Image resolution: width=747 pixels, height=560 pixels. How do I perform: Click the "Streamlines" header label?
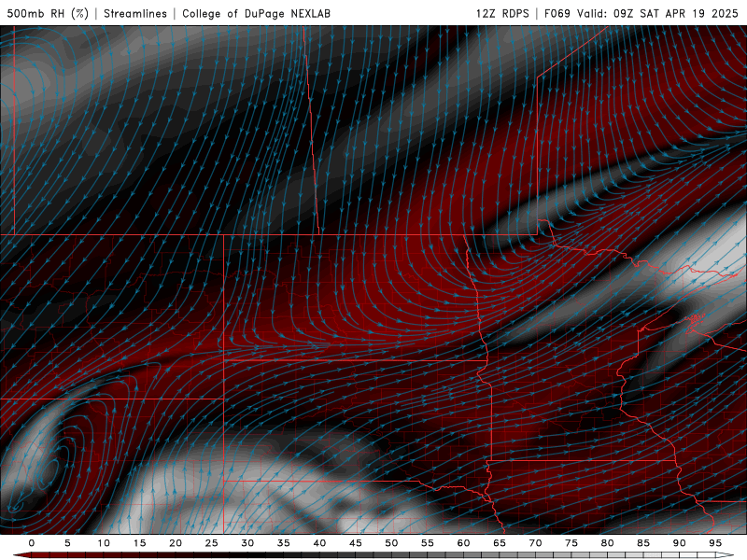(135, 13)
